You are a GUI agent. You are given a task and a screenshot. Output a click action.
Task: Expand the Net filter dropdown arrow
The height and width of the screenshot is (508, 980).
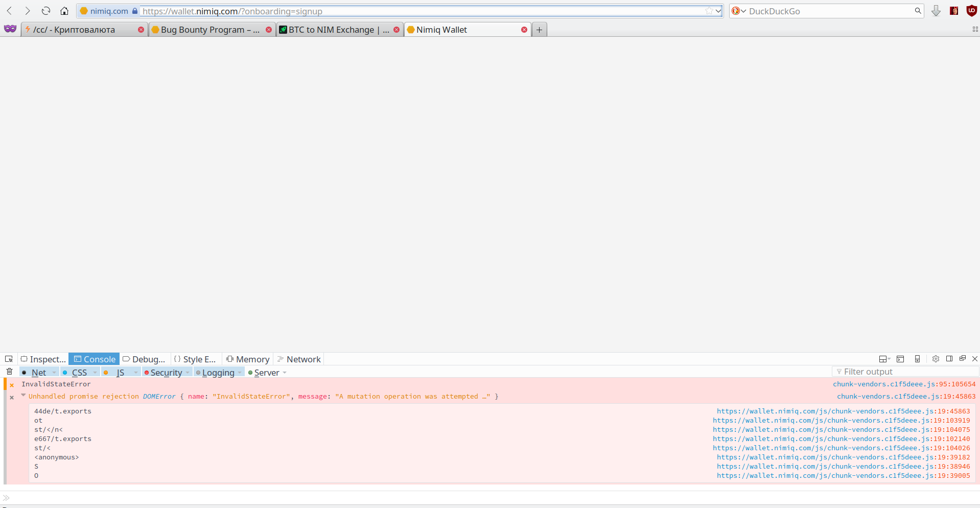(54, 373)
